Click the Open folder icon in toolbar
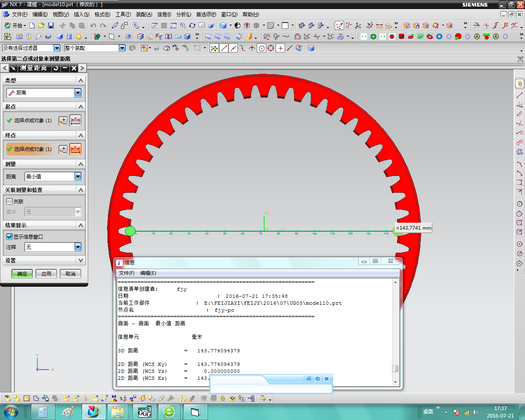Viewport: 525px width, 420px height. tap(41, 25)
